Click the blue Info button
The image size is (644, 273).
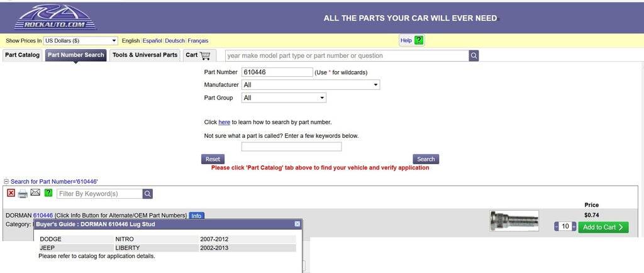tap(196, 216)
